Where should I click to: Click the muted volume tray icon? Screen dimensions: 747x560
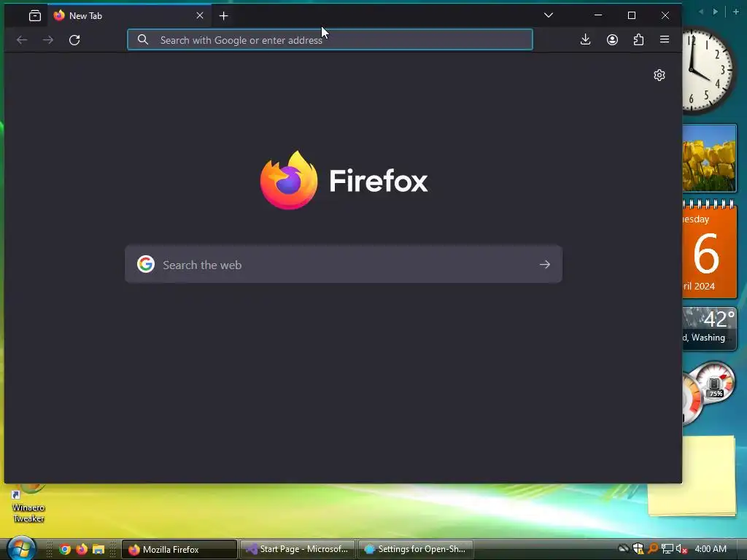[x=681, y=549]
